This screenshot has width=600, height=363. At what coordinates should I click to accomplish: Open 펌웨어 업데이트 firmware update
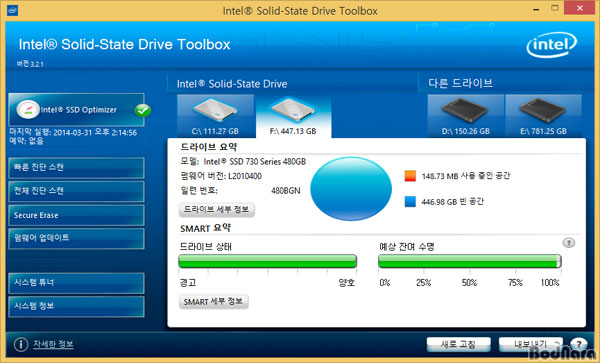pyautogui.click(x=76, y=238)
